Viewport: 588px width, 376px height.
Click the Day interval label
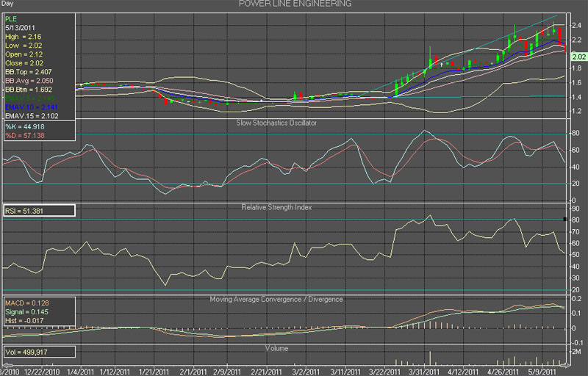click(7, 4)
